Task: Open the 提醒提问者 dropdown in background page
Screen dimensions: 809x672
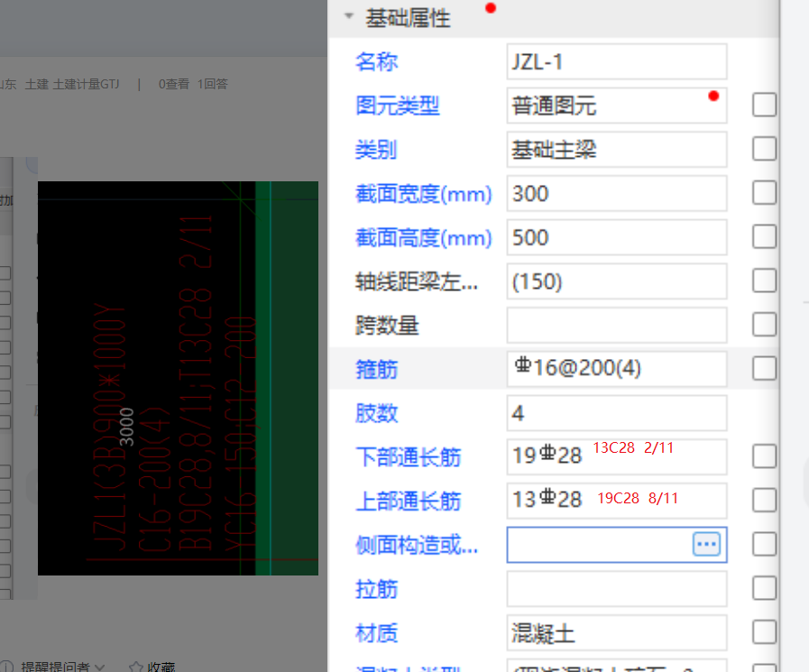Action: coord(62,667)
